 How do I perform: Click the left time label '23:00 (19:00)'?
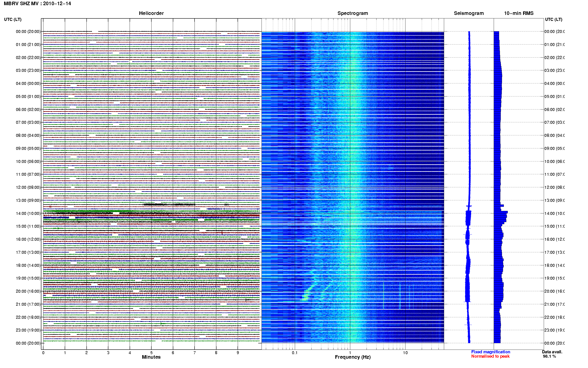[28, 330]
